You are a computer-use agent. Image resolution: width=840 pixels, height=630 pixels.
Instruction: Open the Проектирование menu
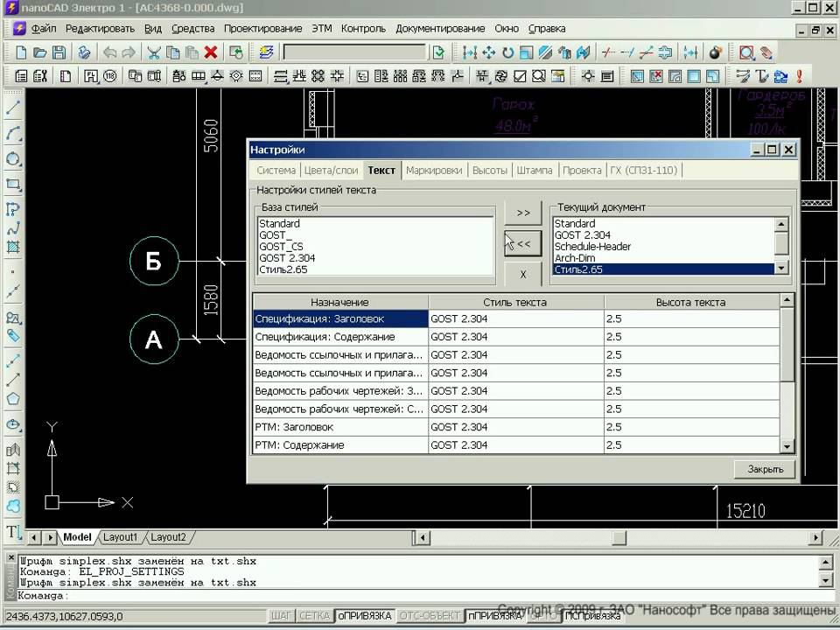[262, 28]
